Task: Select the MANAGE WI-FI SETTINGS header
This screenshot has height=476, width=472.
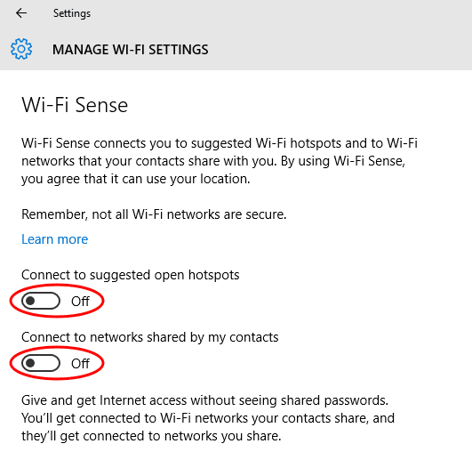Action: point(131,50)
